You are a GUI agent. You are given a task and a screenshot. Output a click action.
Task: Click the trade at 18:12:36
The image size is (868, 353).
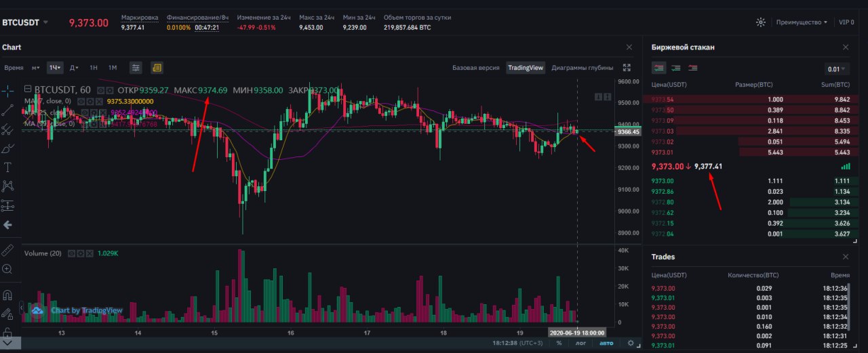(751, 288)
